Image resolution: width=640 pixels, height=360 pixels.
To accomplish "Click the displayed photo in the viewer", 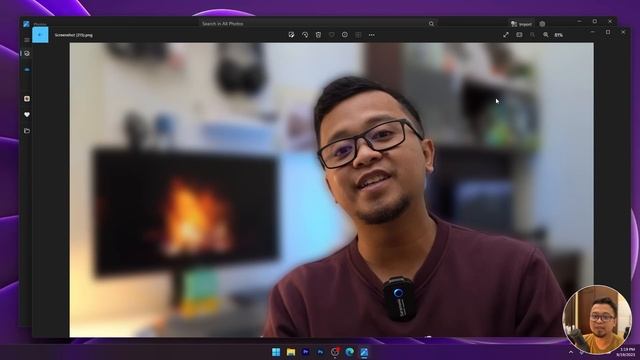I will 331,190.
